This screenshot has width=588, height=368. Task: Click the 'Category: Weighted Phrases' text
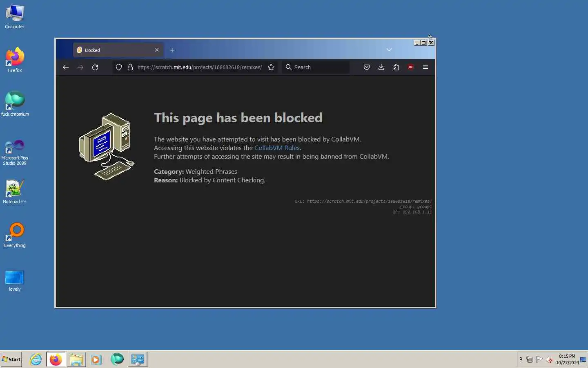(x=196, y=172)
